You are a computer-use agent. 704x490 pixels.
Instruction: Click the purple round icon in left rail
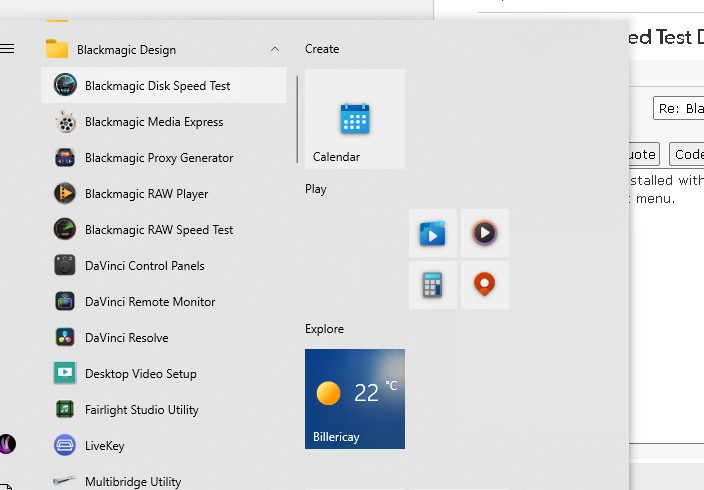pos(7,444)
